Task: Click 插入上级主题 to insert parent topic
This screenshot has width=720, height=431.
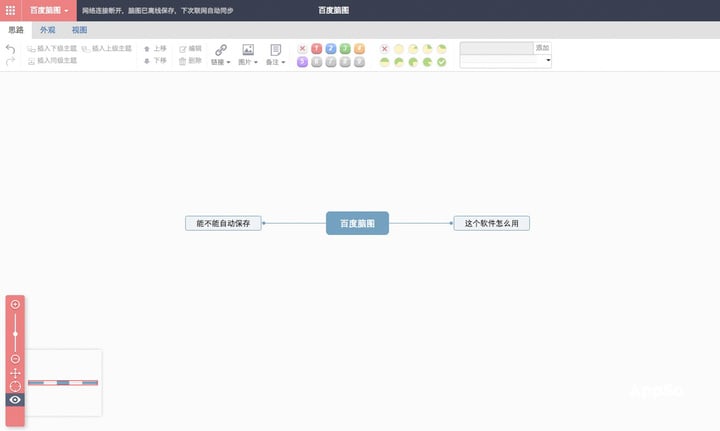Action: click(107, 48)
